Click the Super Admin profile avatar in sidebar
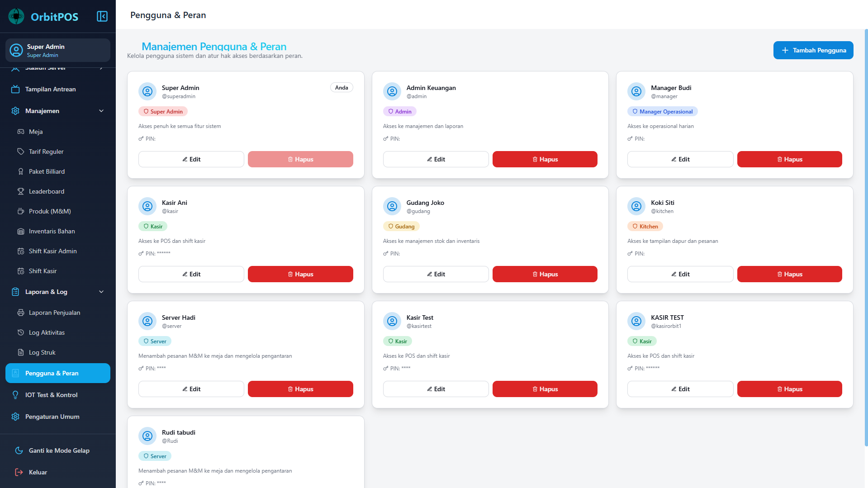Image resolution: width=868 pixels, height=488 pixels. pyautogui.click(x=16, y=50)
